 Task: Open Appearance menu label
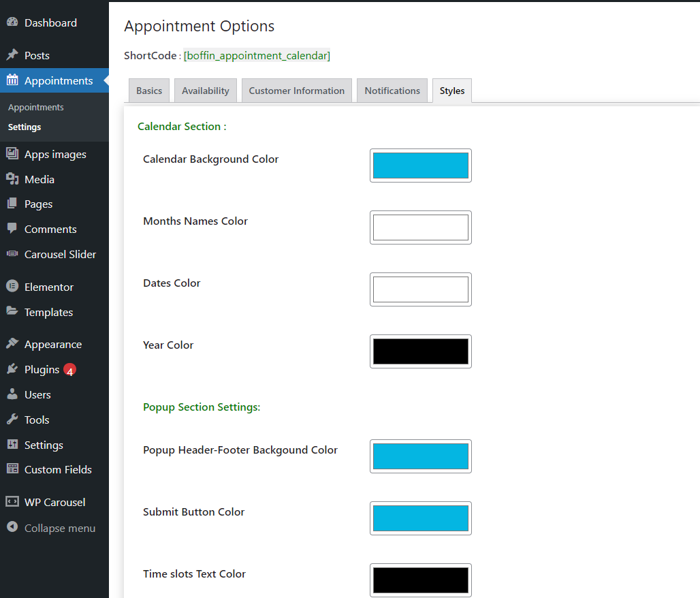click(x=53, y=345)
